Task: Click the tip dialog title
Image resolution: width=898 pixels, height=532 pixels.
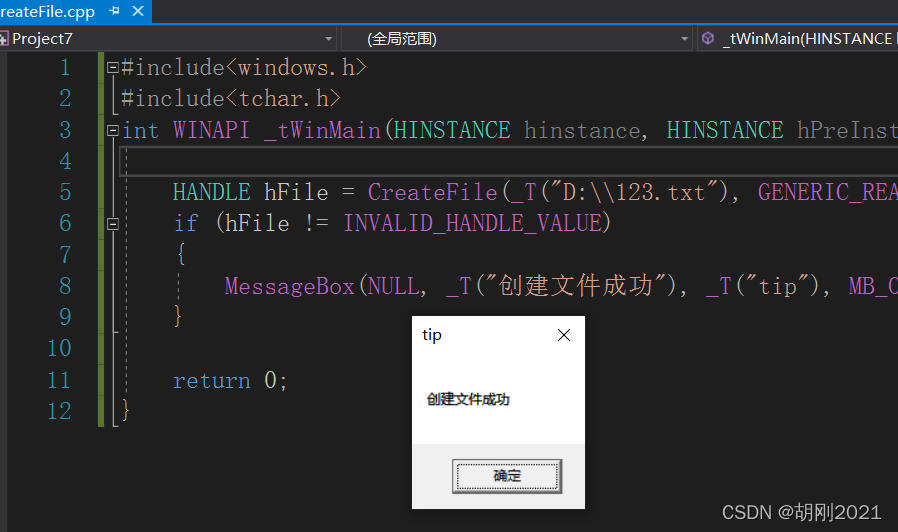Action: click(x=432, y=335)
